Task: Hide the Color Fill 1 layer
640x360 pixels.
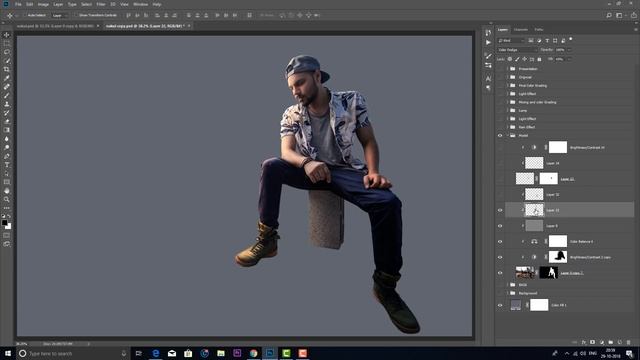Action: [500, 305]
